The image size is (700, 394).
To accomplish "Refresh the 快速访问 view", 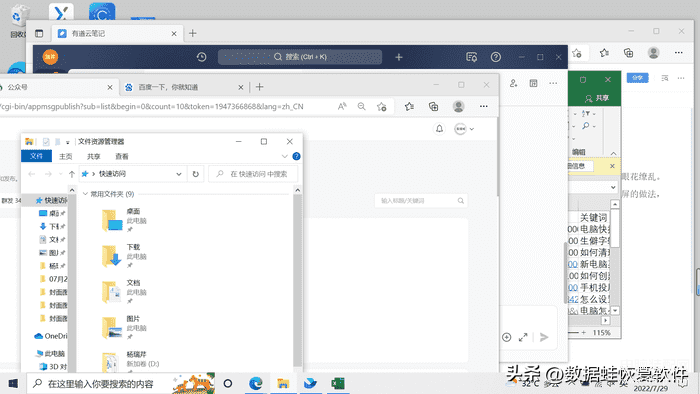I will click(196, 174).
